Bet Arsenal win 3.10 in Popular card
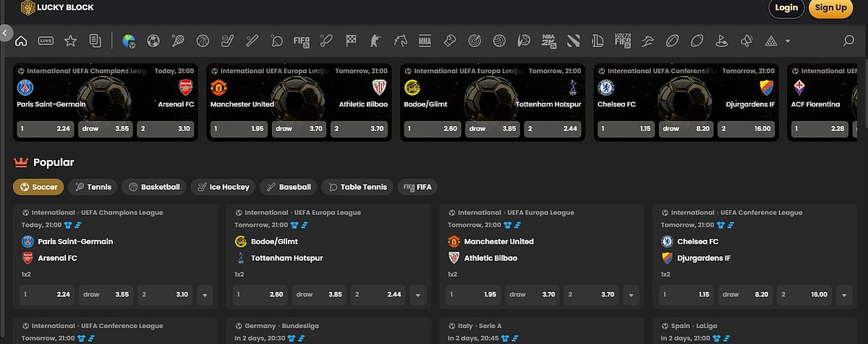Screen dimensions: 868x344 [x=166, y=295]
